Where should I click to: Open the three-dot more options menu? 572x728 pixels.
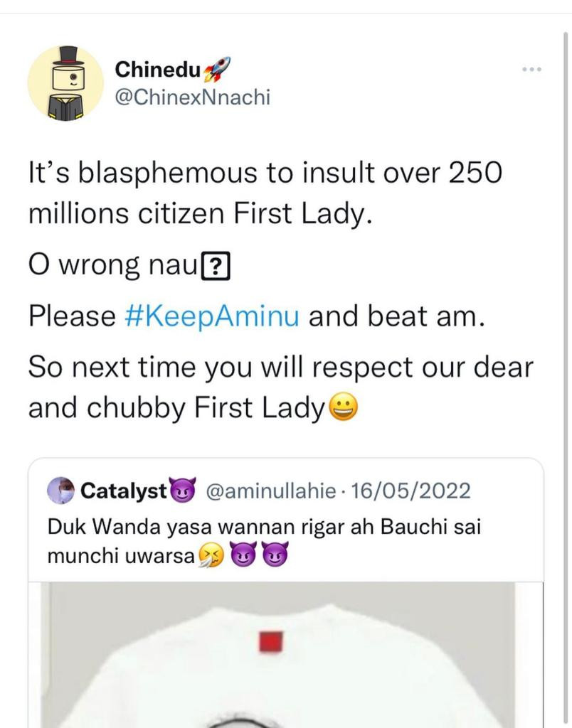point(531,69)
